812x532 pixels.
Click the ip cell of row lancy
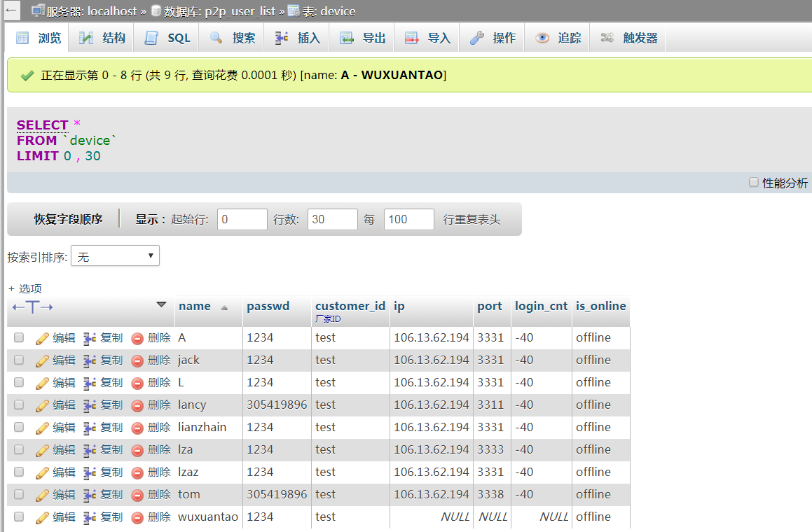432,405
